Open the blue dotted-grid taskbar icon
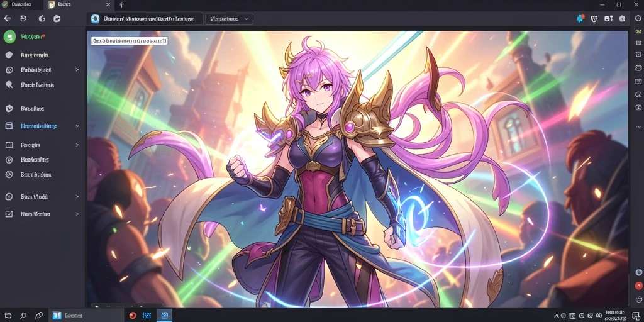The image size is (644, 322). [x=147, y=316]
